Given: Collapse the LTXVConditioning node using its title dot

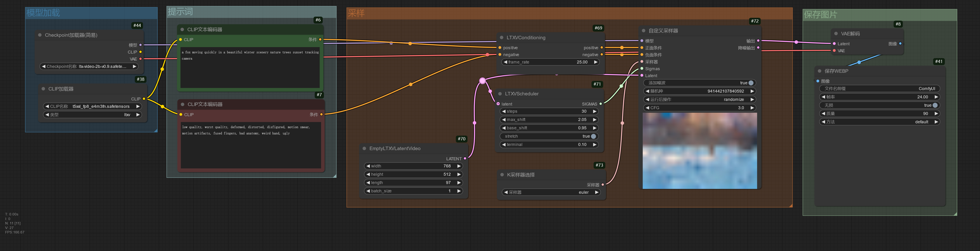Looking at the screenshot, I should coord(502,38).
